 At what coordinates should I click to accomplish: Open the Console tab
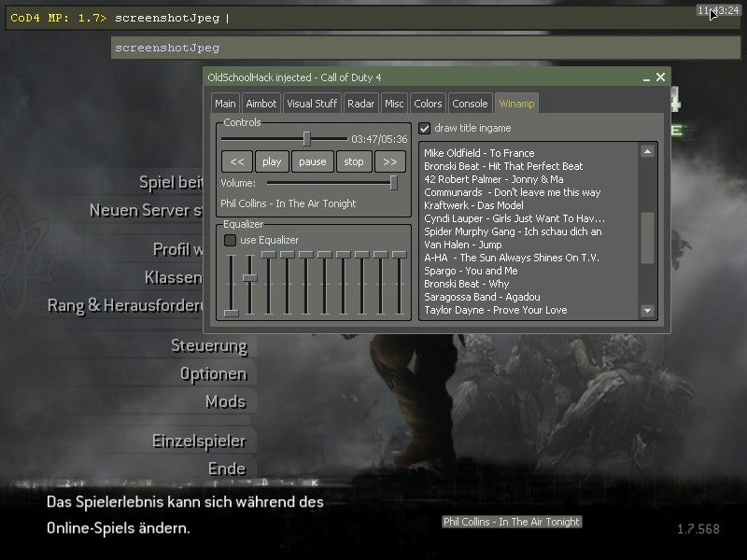[471, 104]
